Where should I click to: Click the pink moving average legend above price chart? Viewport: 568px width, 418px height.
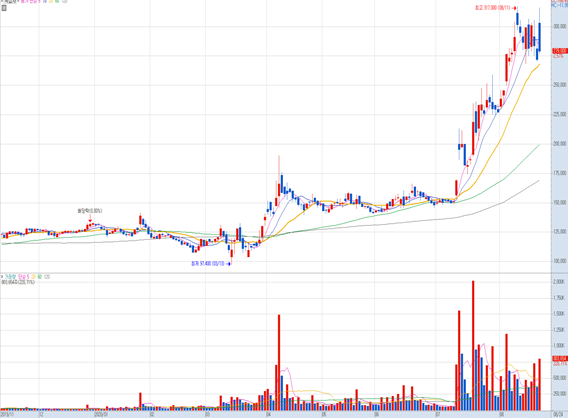point(31,1)
